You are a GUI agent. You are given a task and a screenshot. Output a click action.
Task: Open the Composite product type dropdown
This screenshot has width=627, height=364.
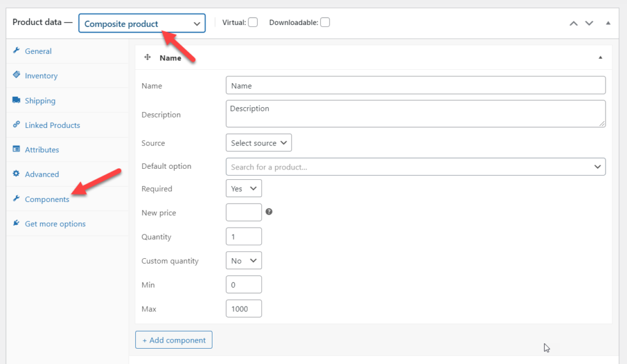pyautogui.click(x=142, y=23)
